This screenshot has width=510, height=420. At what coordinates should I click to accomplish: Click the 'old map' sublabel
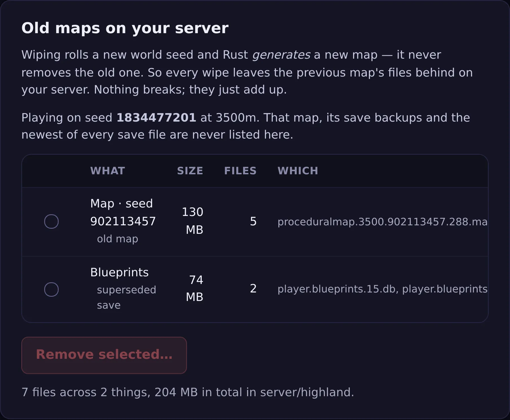(118, 239)
